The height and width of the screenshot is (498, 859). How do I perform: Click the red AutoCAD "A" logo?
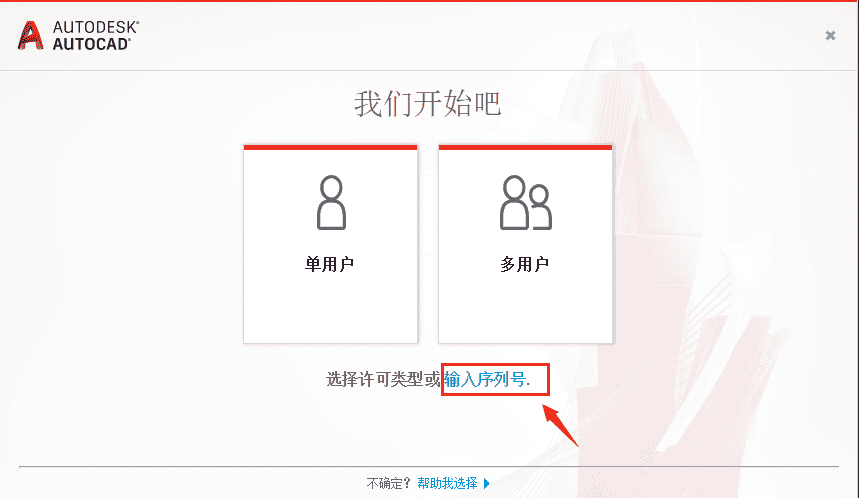[31, 36]
